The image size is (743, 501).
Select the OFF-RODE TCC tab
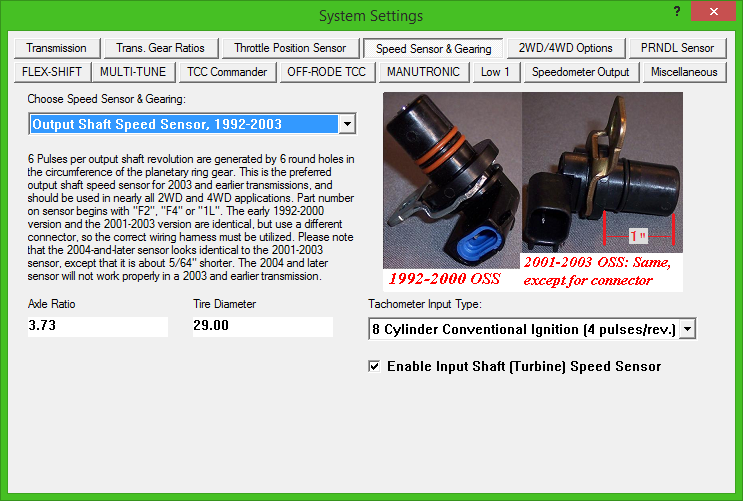[326, 72]
